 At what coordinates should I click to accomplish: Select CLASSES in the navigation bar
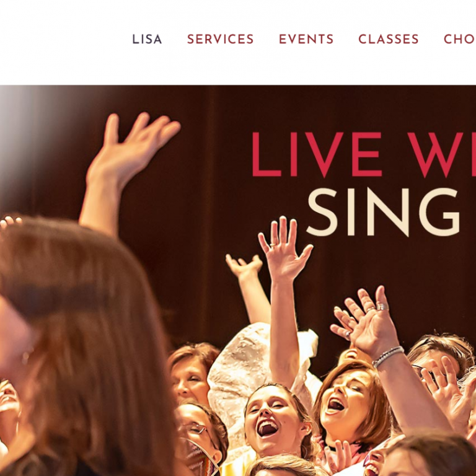click(389, 39)
